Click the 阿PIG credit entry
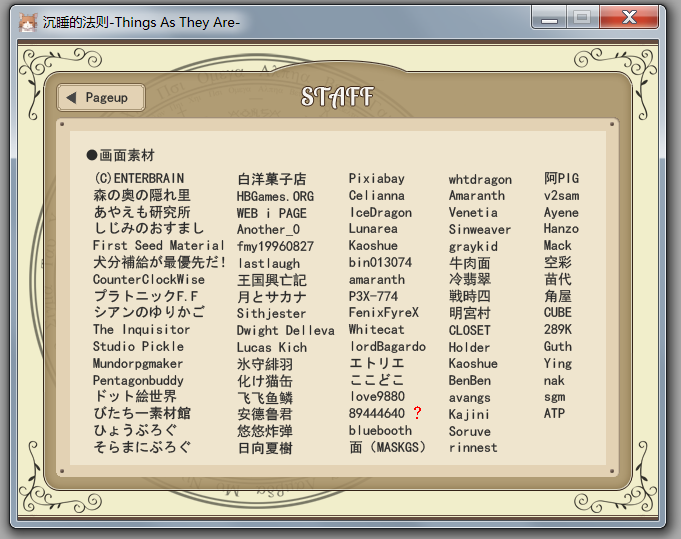The width and height of the screenshot is (681, 539). click(x=561, y=178)
